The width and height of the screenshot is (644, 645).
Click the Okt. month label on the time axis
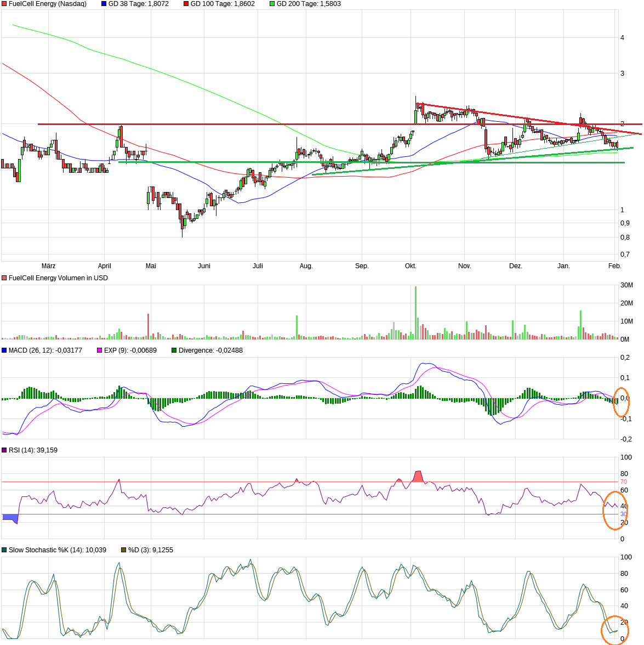pyautogui.click(x=411, y=266)
